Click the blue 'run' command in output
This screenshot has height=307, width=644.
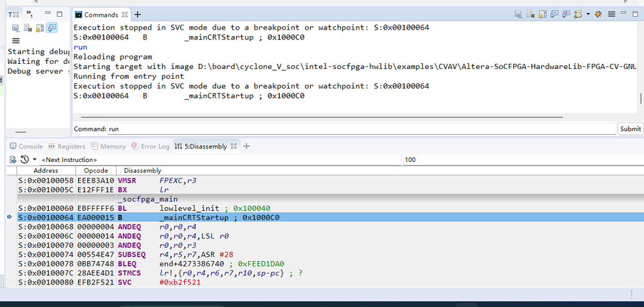[81, 47]
